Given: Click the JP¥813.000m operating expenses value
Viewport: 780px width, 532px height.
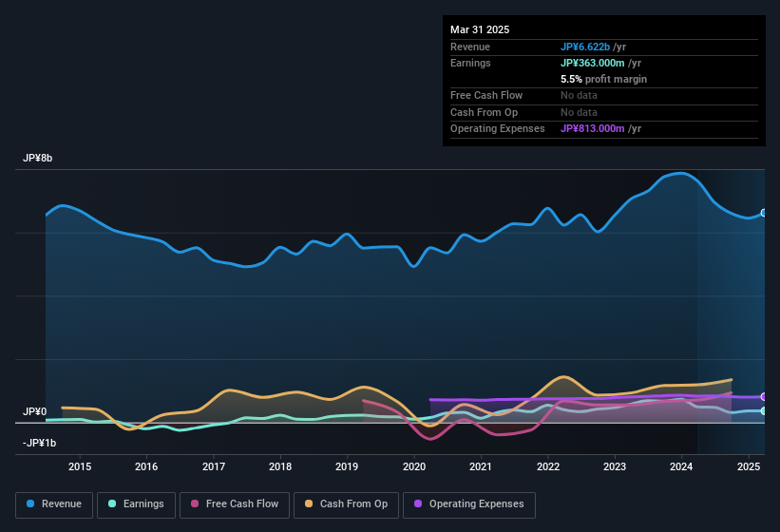Looking at the screenshot, I should tap(593, 129).
